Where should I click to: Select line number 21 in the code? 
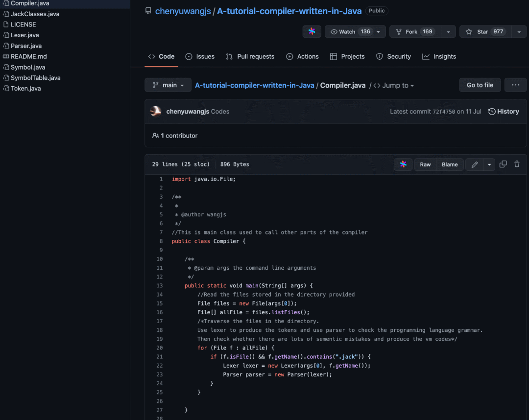[x=160, y=357]
